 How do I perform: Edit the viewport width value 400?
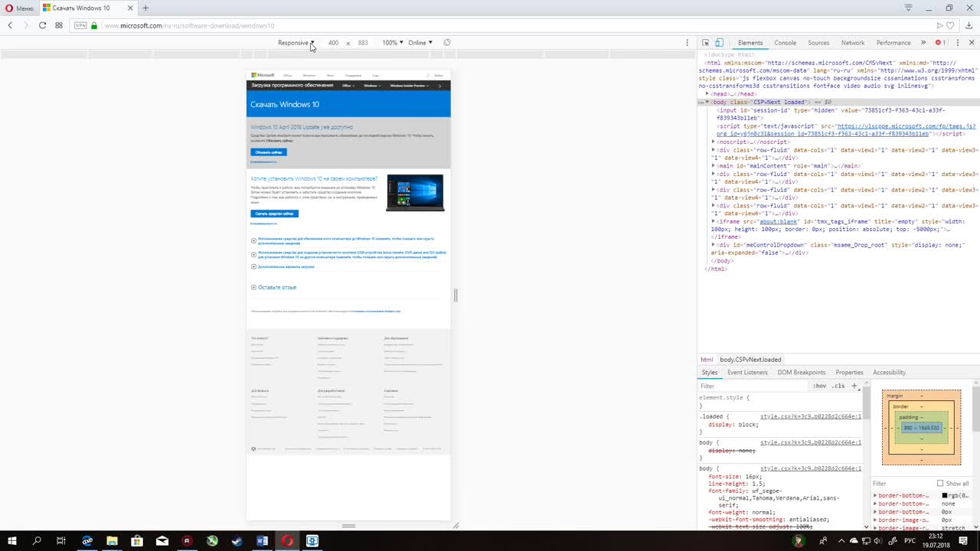tap(333, 43)
